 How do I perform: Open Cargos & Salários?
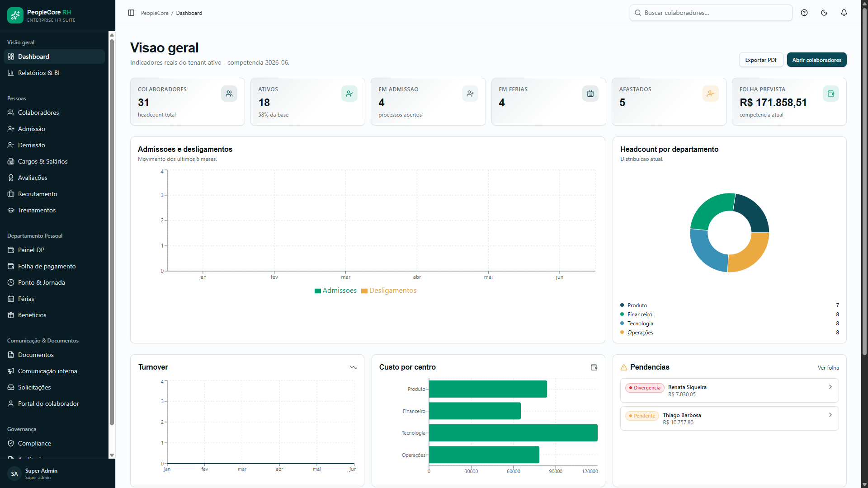[54, 161]
